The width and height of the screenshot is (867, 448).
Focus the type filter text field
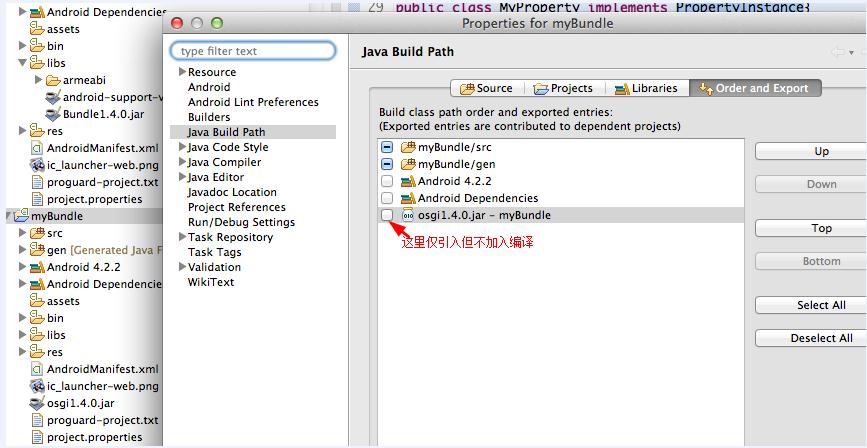coord(253,51)
